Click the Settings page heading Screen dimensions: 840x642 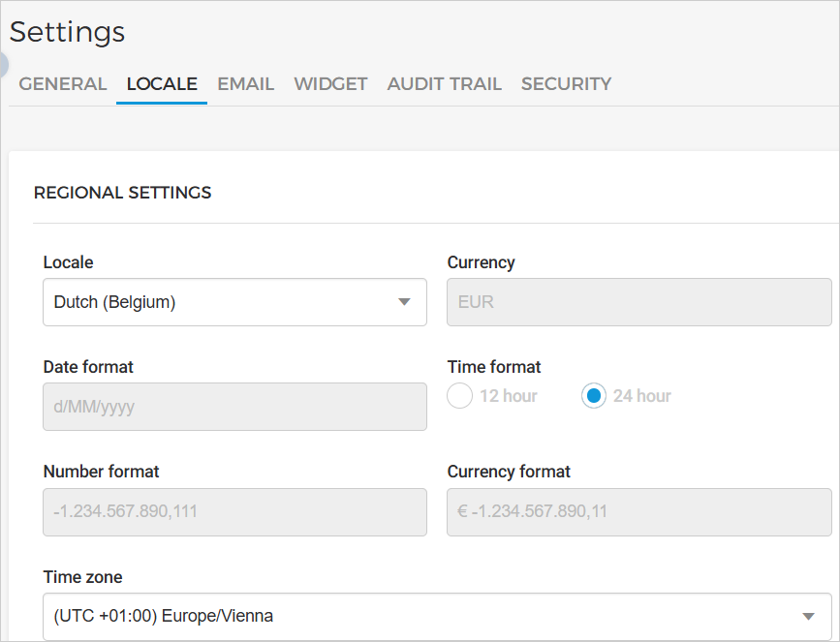pyautogui.click(x=68, y=32)
